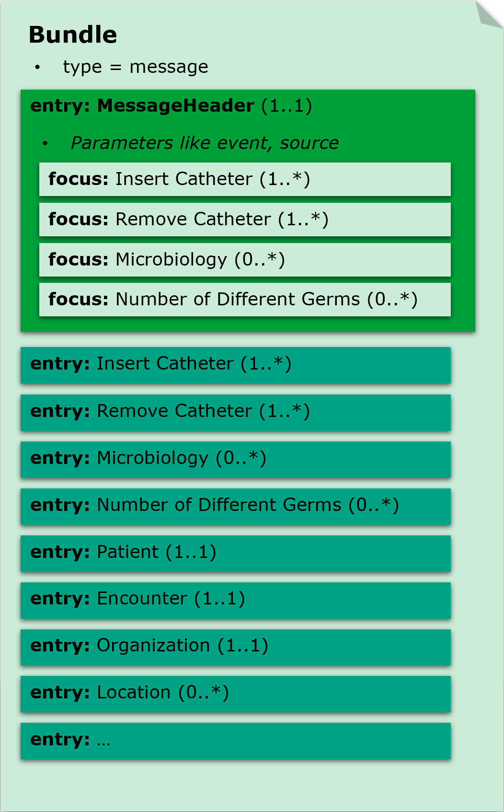Click 'Parameters like event, source' text

click(205, 143)
